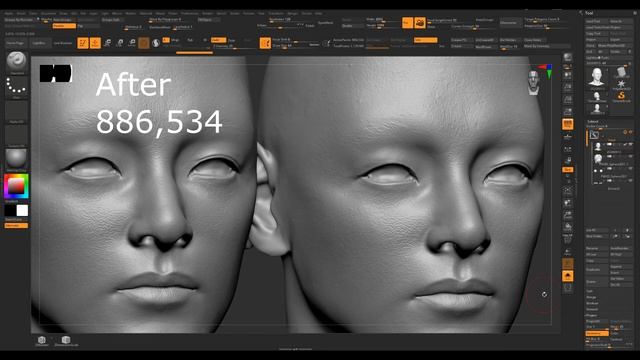640x360 pixels.
Task: Click the second cube icon below the canvas
Action: pyautogui.click(x=66, y=340)
